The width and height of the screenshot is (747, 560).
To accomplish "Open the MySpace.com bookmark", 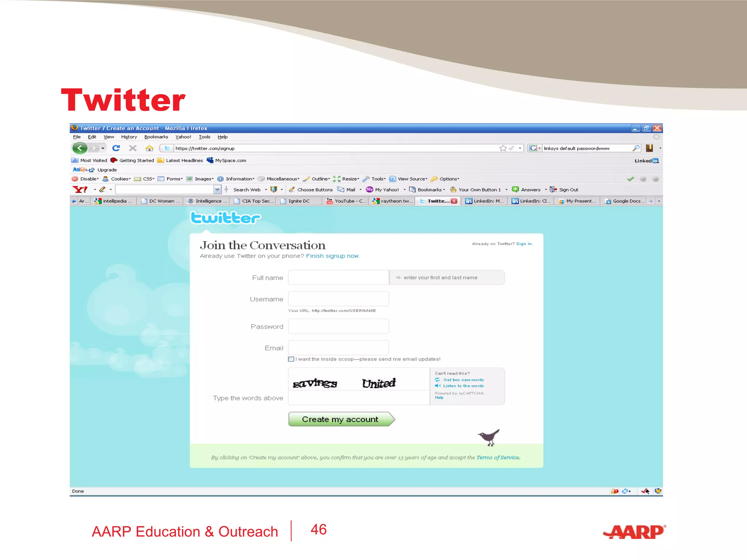I will click(226, 160).
